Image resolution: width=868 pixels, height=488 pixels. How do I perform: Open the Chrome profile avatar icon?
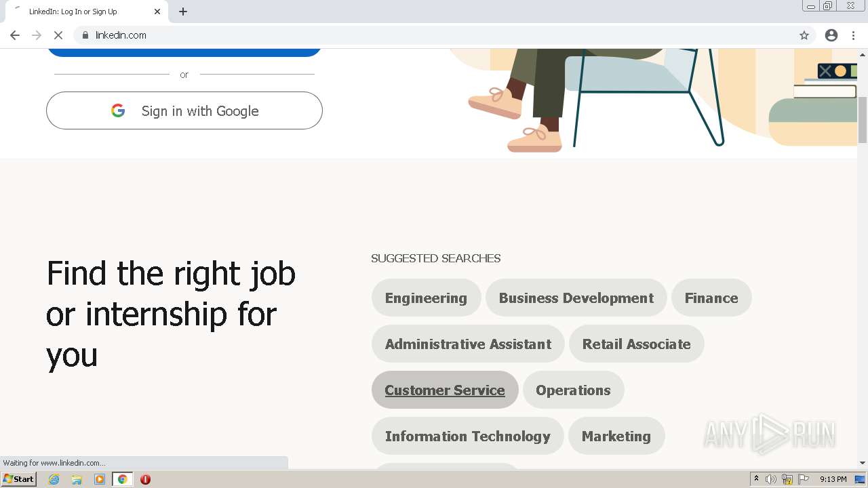pos(831,35)
